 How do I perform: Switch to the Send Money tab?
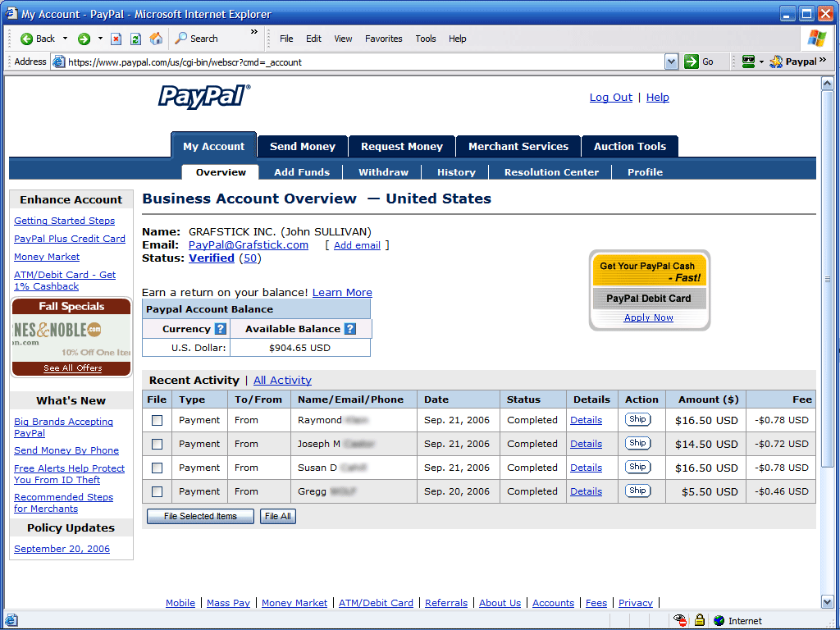coord(302,146)
